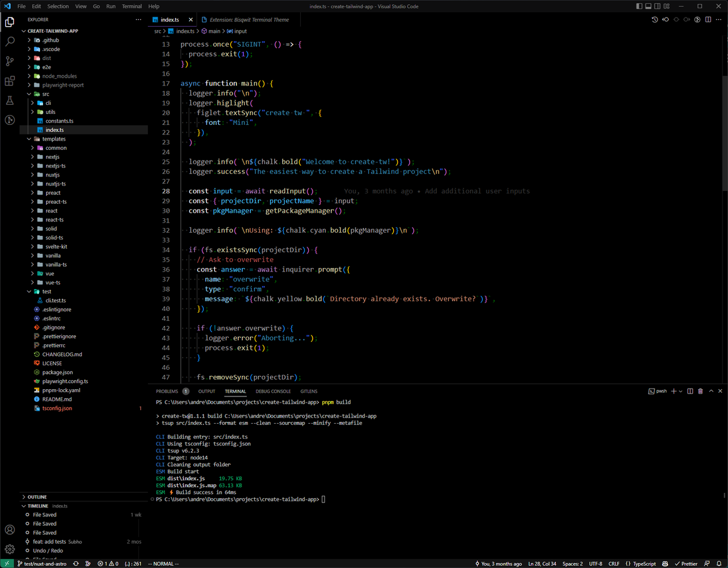Open Settings via the gear icon
728x568 pixels.
coord(9,549)
